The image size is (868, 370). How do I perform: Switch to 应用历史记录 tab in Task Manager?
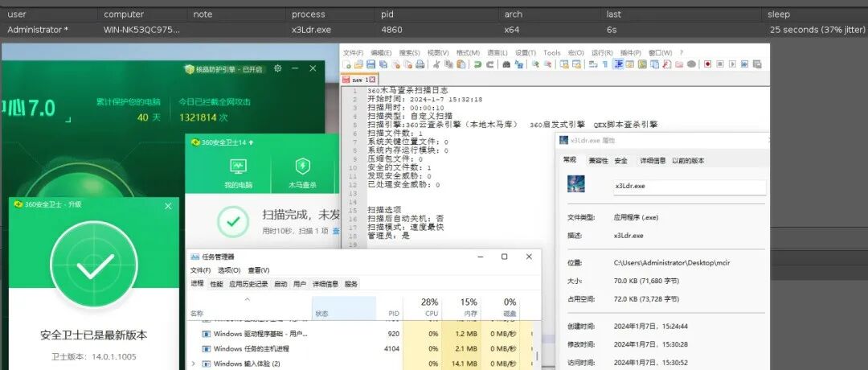(x=248, y=284)
